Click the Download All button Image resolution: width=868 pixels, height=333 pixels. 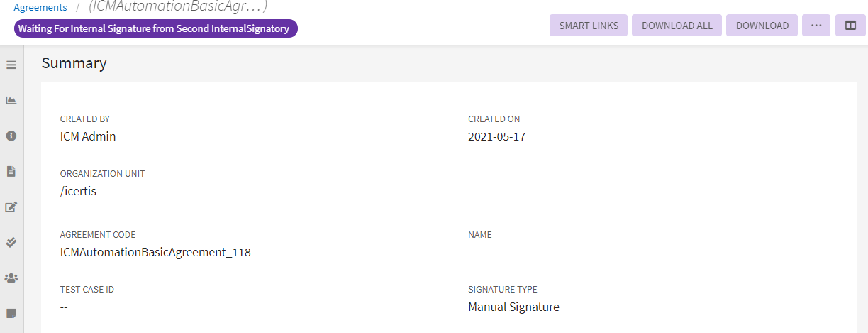[x=677, y=26]
